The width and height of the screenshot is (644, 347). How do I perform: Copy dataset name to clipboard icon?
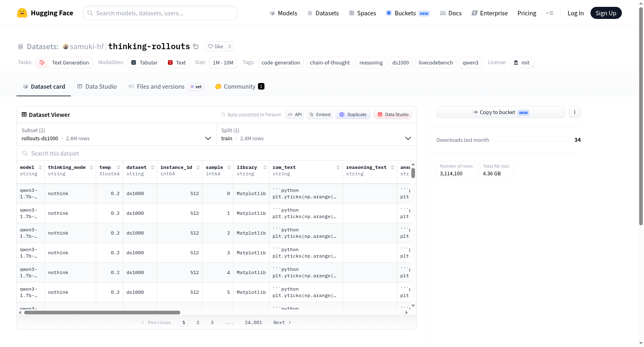click(196, 46)
